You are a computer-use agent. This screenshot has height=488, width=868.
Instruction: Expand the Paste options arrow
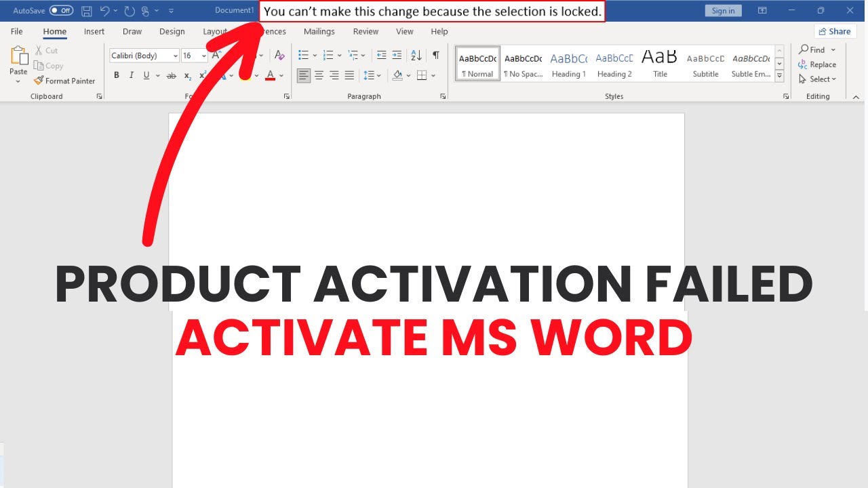(18, 81)
